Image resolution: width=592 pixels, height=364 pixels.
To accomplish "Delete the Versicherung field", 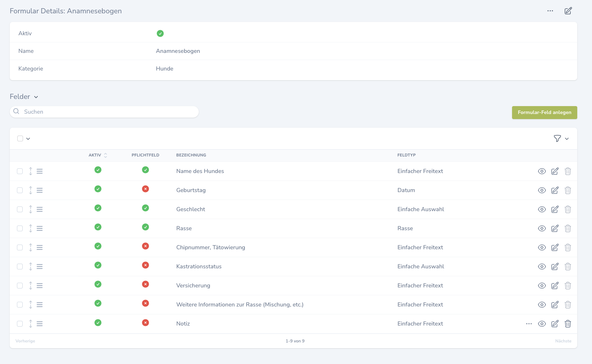I will tap(568, 286).
